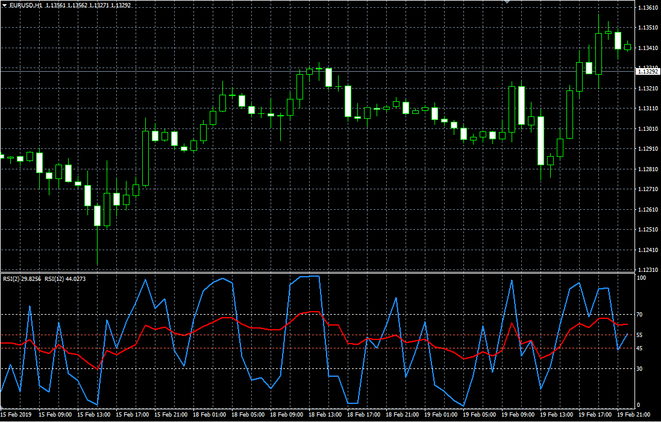Viewport: 661px width, 422px height.
Task: Click the 18 Feb 05:00 time label
Action: coord(248,415)
